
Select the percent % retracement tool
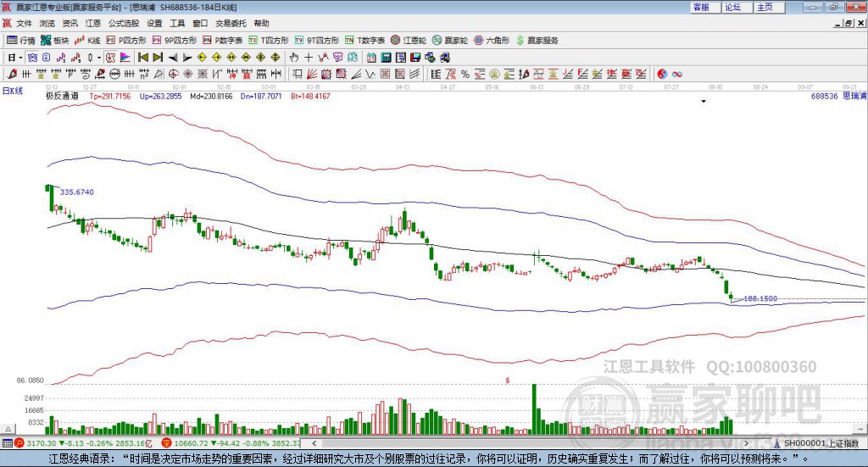click(465, 74)
